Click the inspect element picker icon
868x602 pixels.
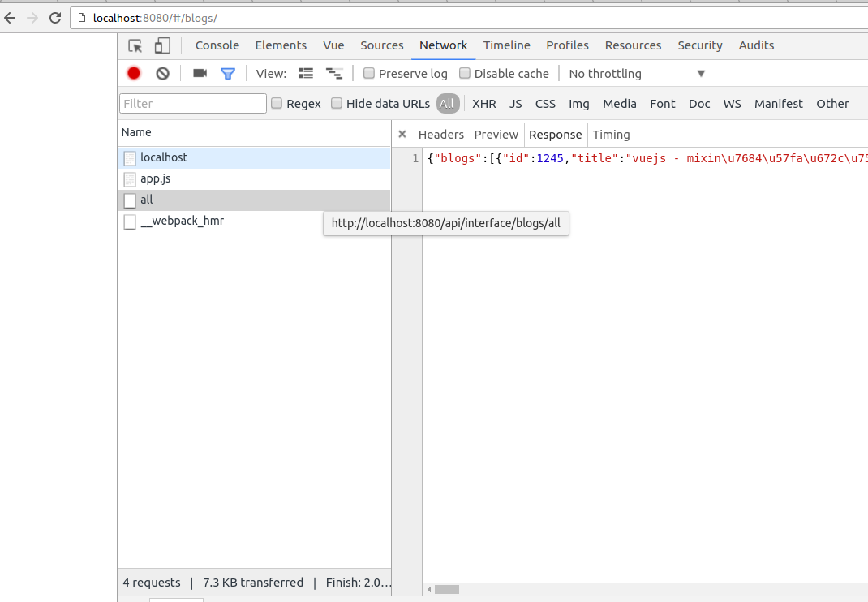click(135, 45)
